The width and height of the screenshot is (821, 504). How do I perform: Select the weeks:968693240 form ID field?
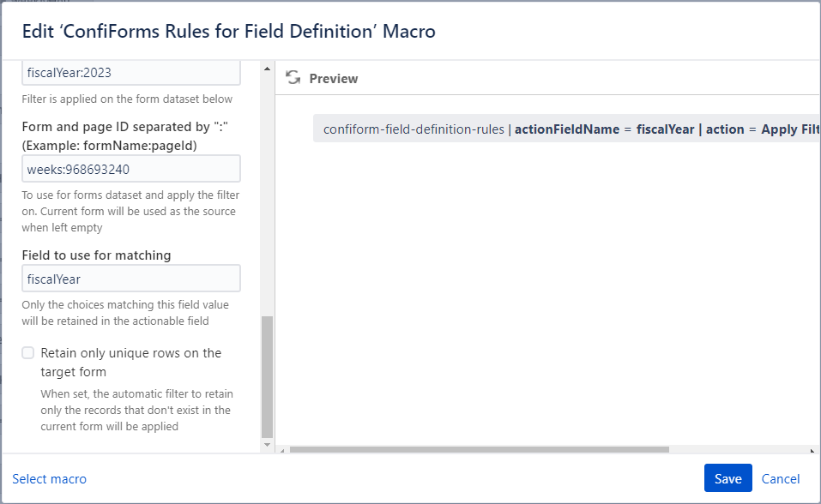click(x=130, y=168)
